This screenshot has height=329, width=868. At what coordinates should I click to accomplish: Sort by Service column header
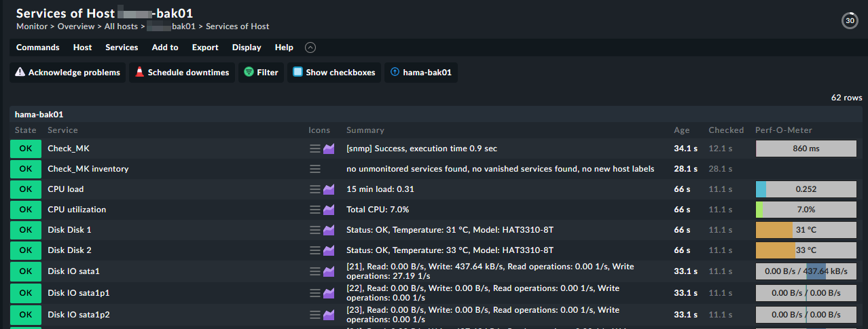[62, 130]
